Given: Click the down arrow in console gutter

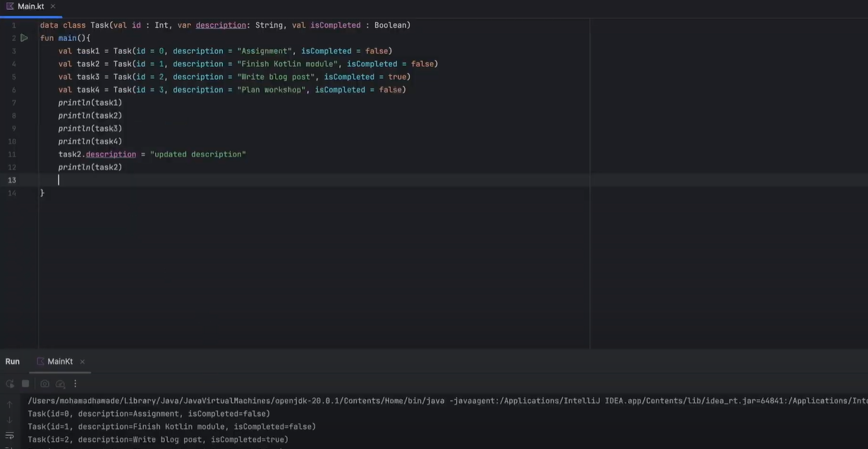Looking at the screenshot, I should (10, 420).
